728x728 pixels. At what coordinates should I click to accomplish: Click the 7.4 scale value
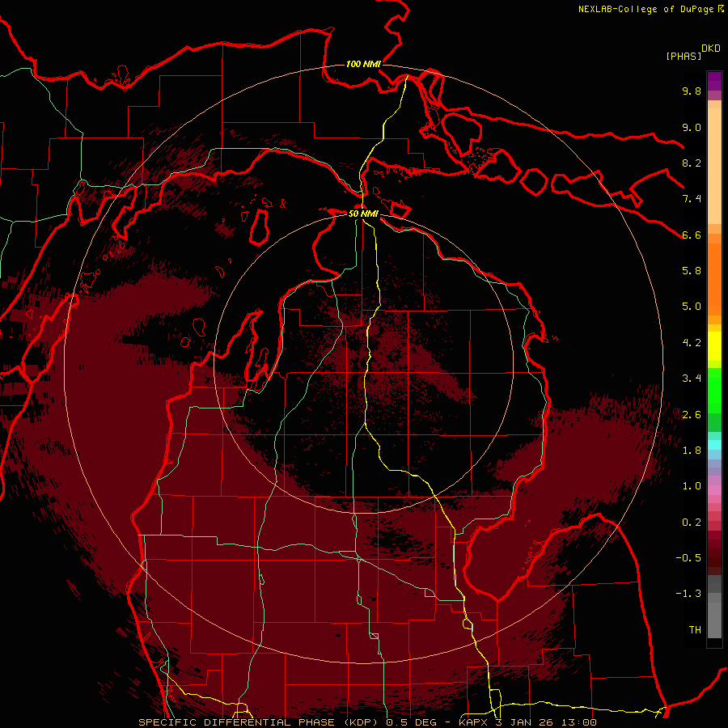(x=692, y=199)
